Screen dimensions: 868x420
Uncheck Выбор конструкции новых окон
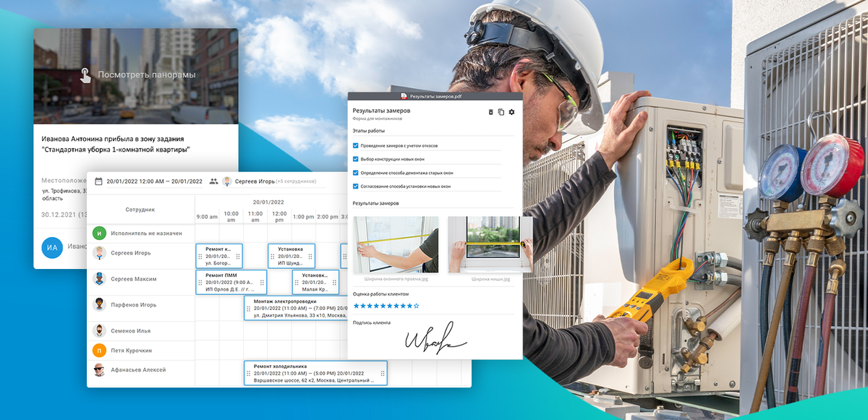(x=355, y=159)
